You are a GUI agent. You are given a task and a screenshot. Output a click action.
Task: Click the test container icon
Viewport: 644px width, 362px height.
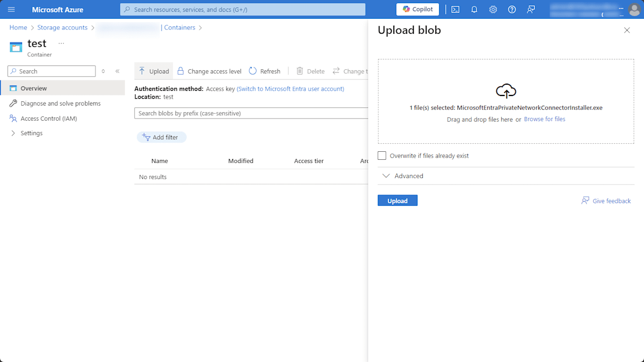16,47
